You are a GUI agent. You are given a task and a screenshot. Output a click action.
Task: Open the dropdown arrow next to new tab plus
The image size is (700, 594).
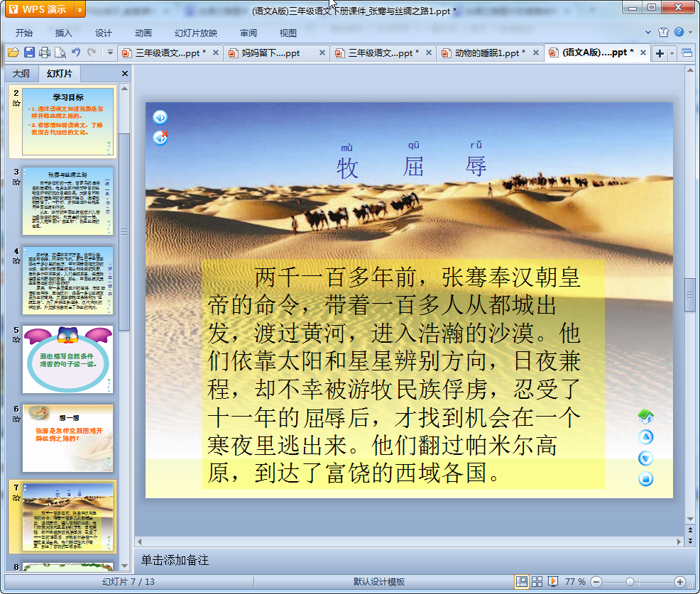pos(672,53)
